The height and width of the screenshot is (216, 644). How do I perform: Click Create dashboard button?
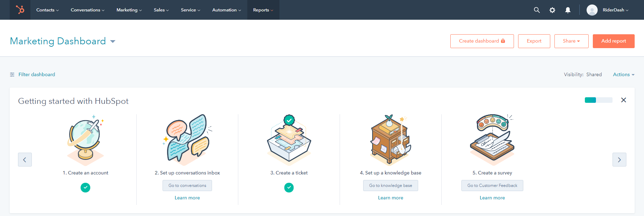(x=482, y=41)
